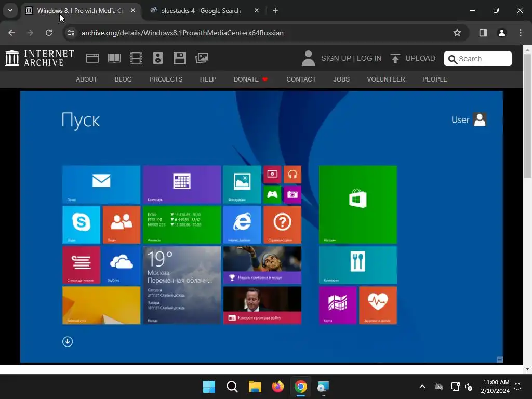Focus the Internet Archive Search field
The image size is (532, 399).
(478, 59)
